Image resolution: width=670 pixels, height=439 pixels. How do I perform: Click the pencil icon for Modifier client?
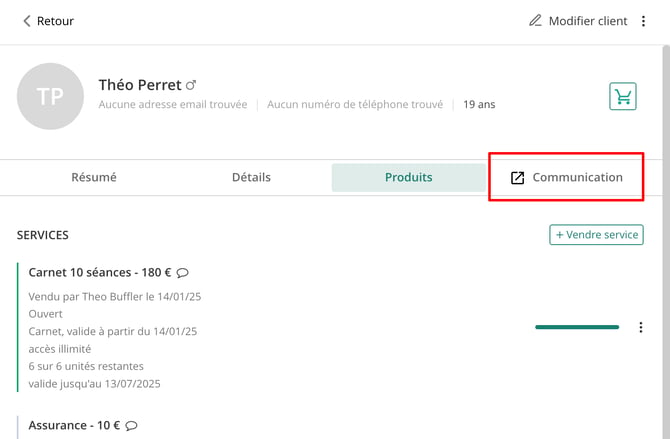pos(535,21)
